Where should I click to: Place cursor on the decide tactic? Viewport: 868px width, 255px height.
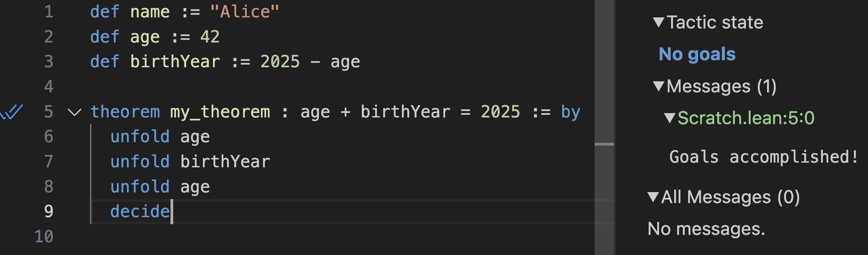pyautogui.click(x=140, y=211)
